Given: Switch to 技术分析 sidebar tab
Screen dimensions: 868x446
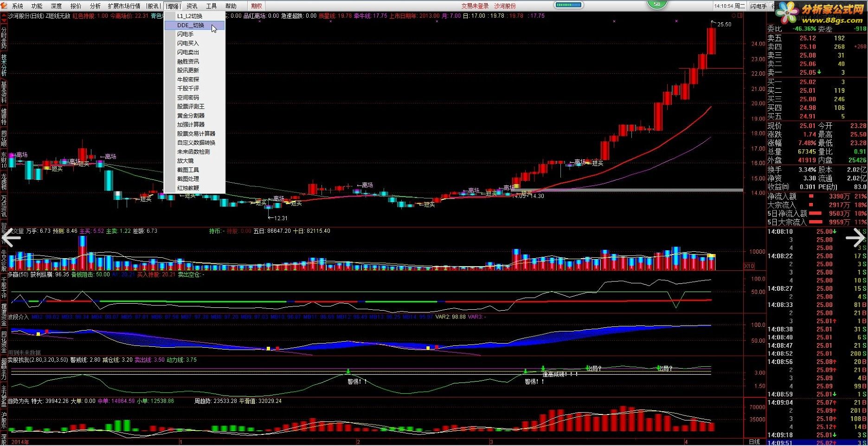Looking at the screenshot, I should (x=4, y=65).
